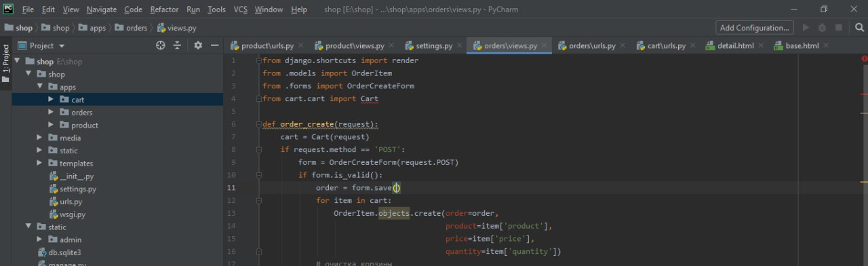Screen dimensions: 868x266
Task: Click the Collapse All icon in Project panel
Action: point(178,45)
